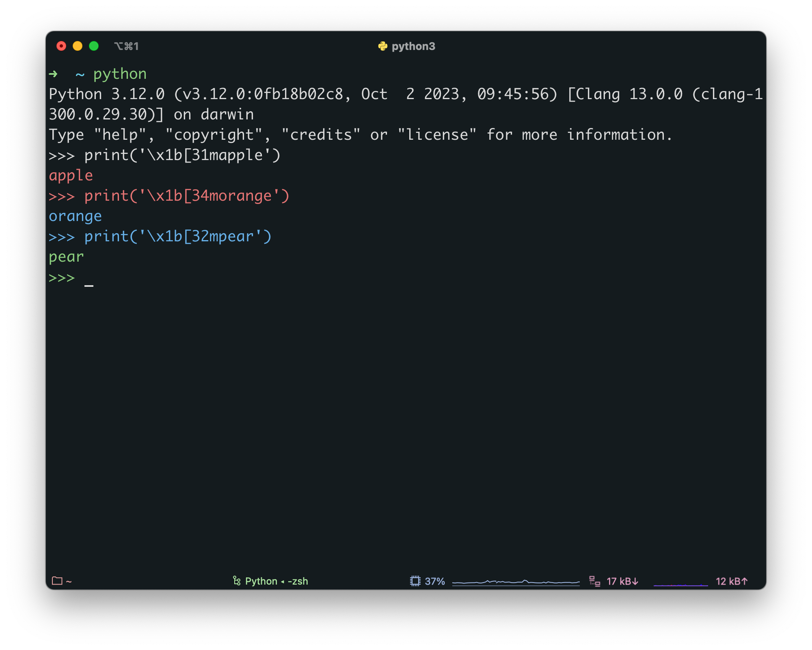Screen dimensions: 812x650
Task: Maximize the terminal with the green button
Action: click(x=94, y=46)
